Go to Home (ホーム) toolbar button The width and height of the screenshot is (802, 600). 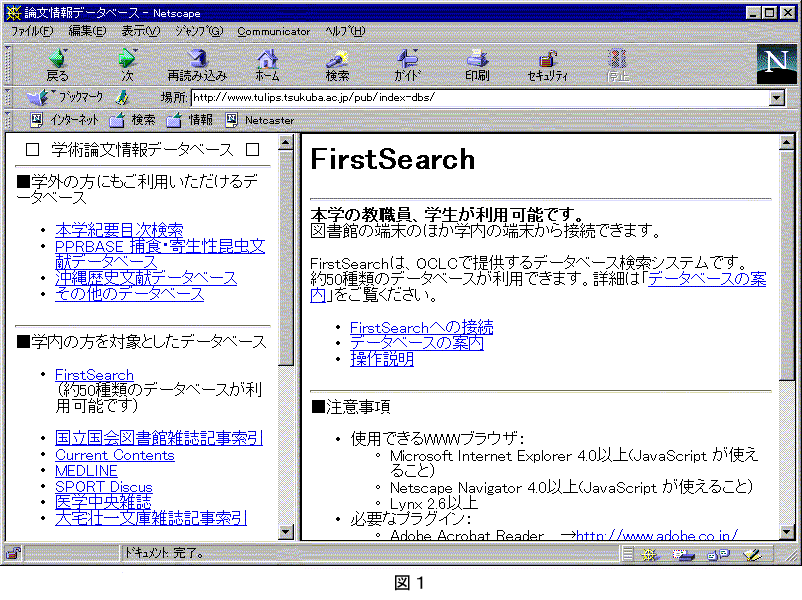click(x=267, y=65)
